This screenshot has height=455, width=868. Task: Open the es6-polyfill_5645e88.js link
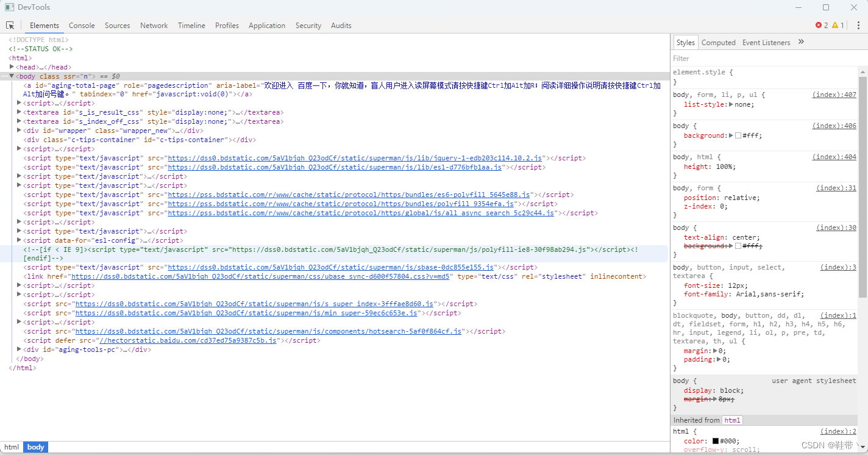[349, 195]
